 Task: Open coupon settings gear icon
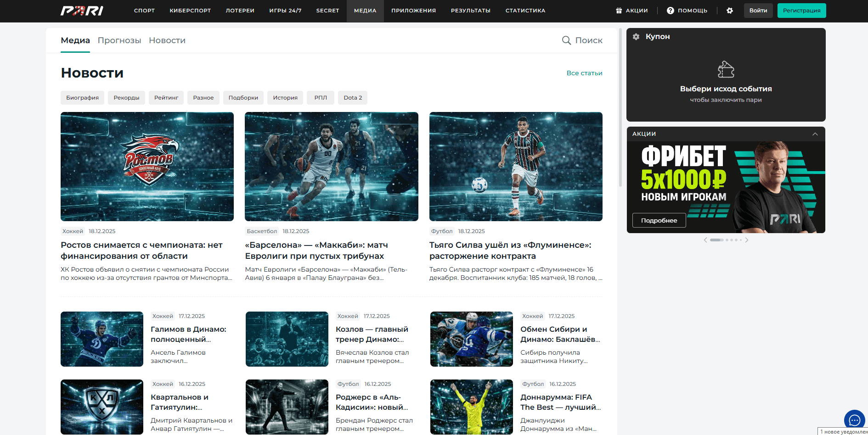click(636, 37)
